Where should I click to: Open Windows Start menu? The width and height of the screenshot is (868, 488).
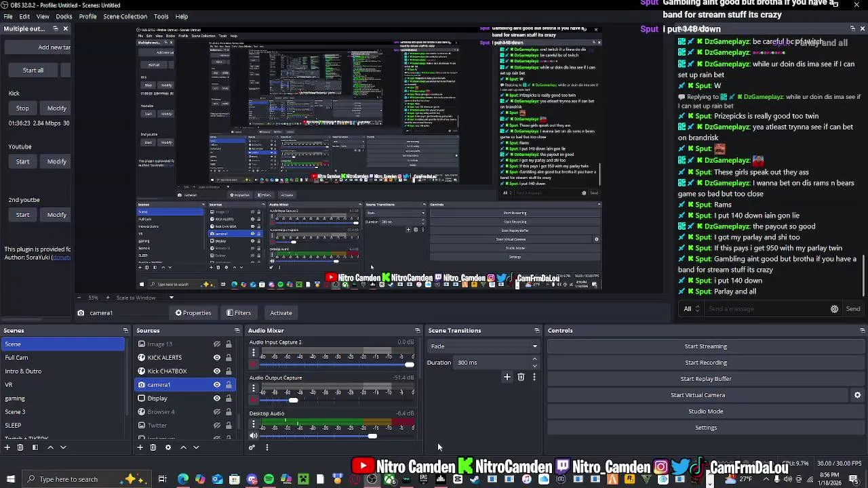[11, 479]
